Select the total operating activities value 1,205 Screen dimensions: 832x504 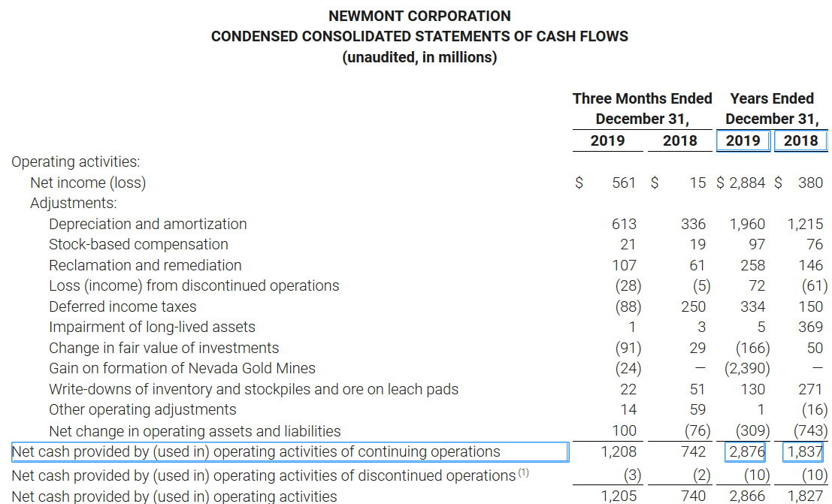click(x=618, y=496)
